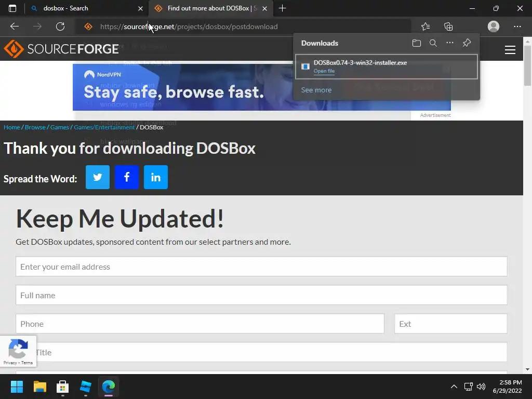The height and width of the screenshot is (399, 532).
Task: Focus the Title field
Action: [261, 352]
